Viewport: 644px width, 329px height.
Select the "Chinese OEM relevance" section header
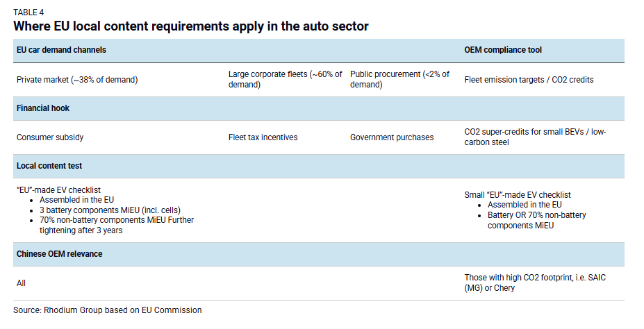tap(59, 254)
